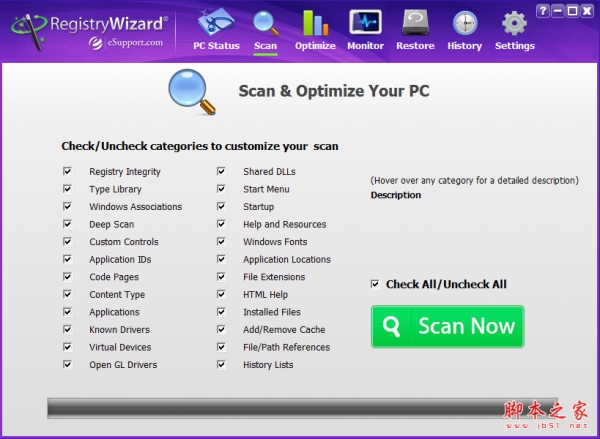Uncheck Custom Controls checkbox
600x439 pixels.
(x=68, y=242)
